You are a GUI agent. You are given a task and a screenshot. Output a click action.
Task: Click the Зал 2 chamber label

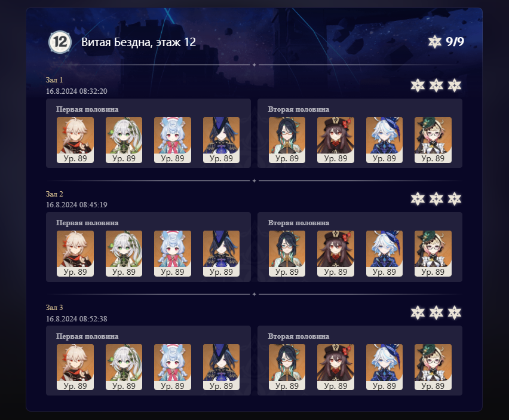[54, 194]
